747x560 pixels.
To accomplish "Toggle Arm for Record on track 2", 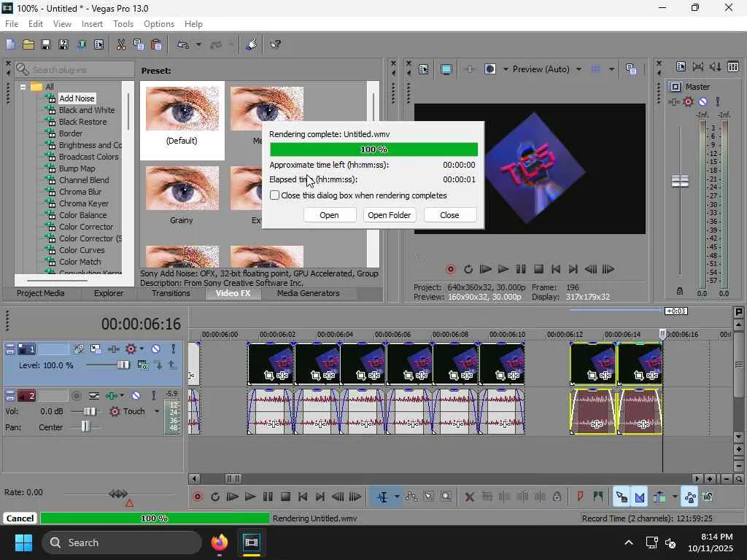I will tap(76, 396).
